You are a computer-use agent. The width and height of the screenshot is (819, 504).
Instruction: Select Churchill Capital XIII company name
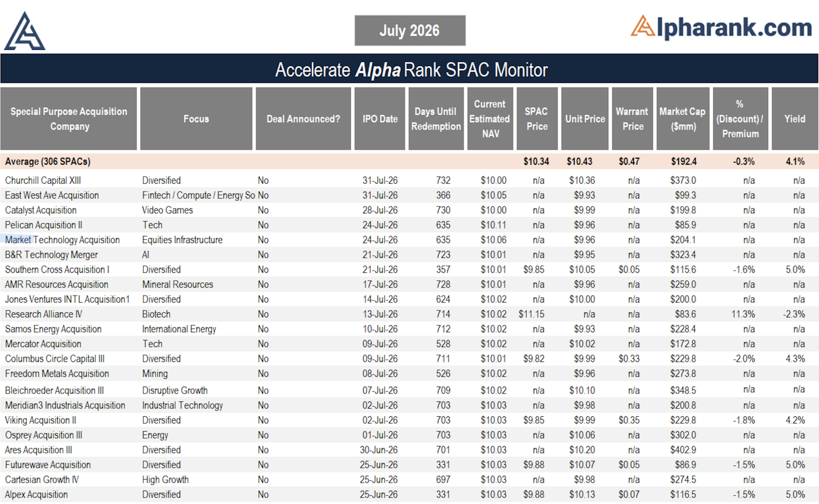(x=43, y=180)
